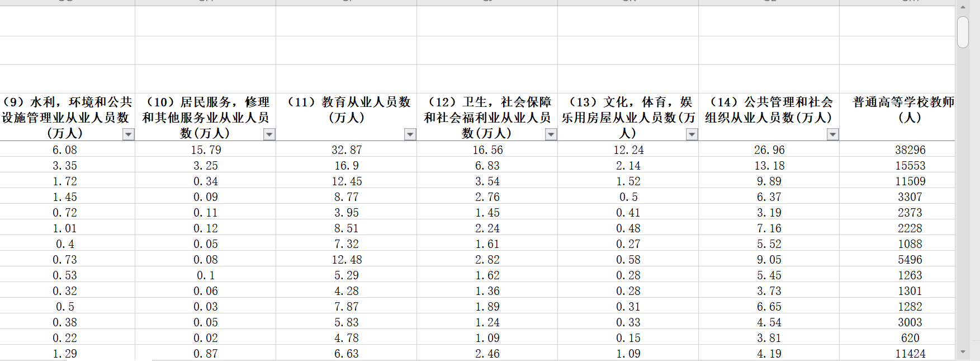Select cell with value 12.48
Image resolution: width=980 pixels, height=361 pixels.
[347, 260]
